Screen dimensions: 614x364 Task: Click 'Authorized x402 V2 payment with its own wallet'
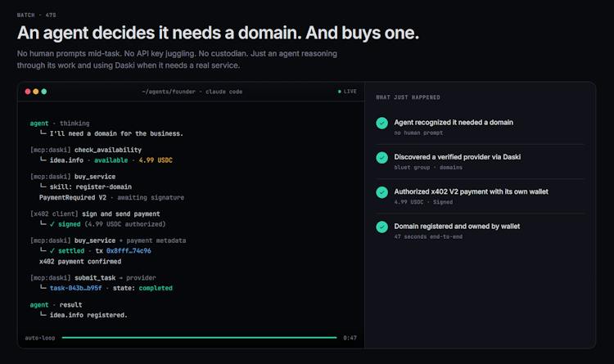click(471, 191)
